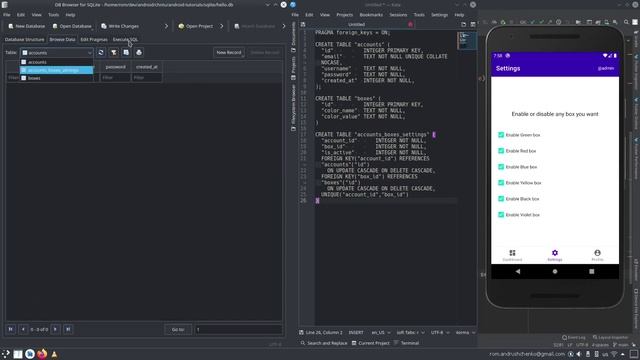Collapse the Table dropdown showing accounts

[57, 53]
